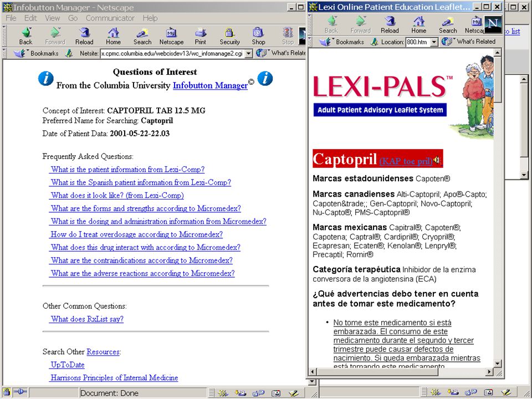Open the Netsite URL dropdown arrow

[249, 53]
